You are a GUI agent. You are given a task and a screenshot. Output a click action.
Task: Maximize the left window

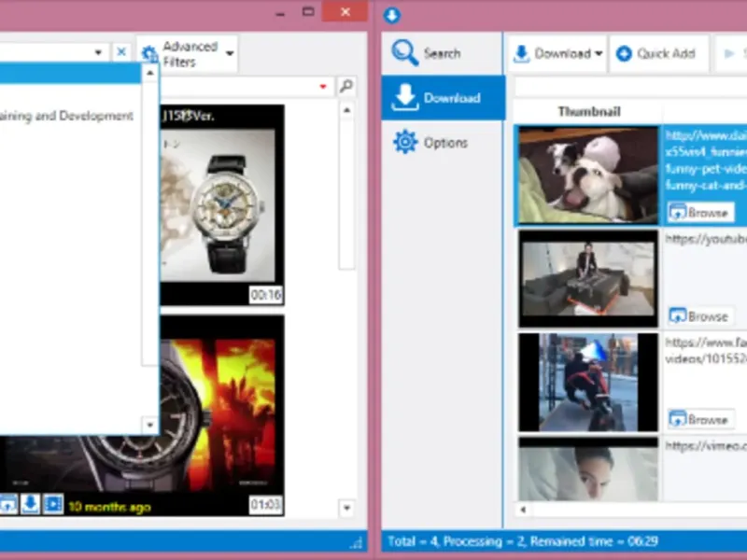308,11
